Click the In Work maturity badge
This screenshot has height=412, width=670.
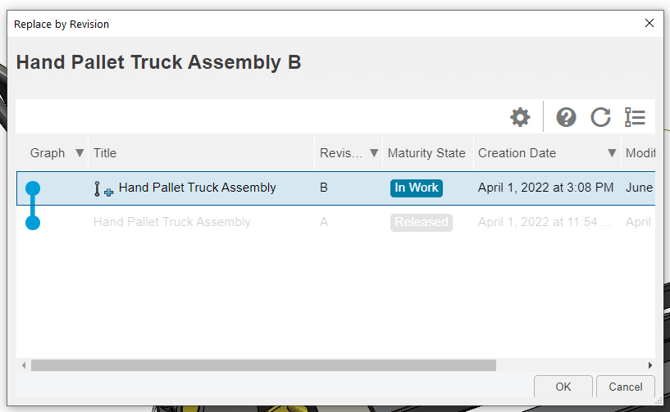[x=416, y=188]
